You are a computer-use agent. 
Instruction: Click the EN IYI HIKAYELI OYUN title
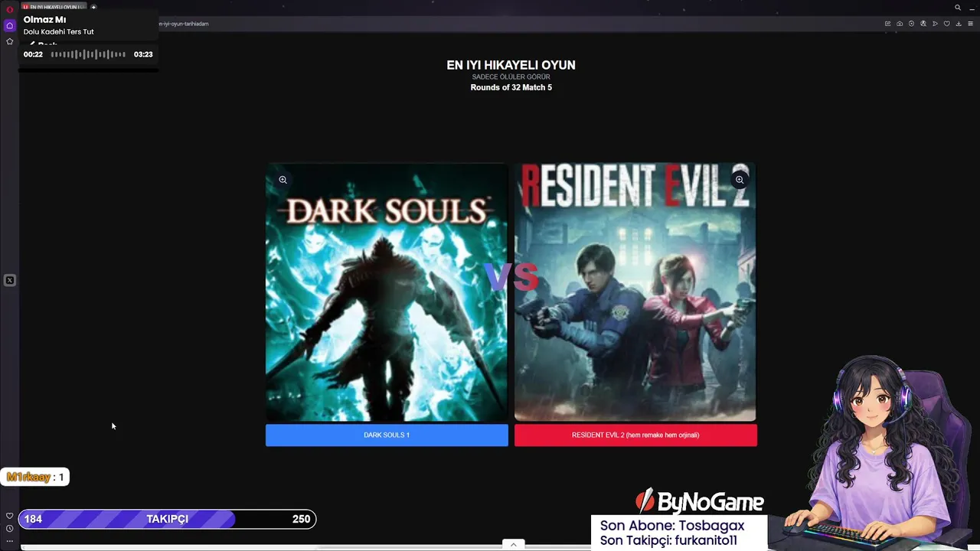click(x=511, y=66)
